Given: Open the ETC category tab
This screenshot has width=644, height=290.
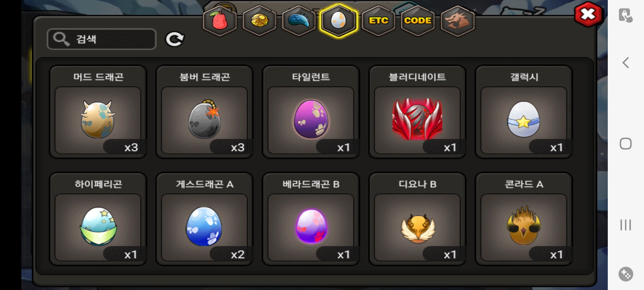Looking at the screenshot, I should tap(378, 20).
